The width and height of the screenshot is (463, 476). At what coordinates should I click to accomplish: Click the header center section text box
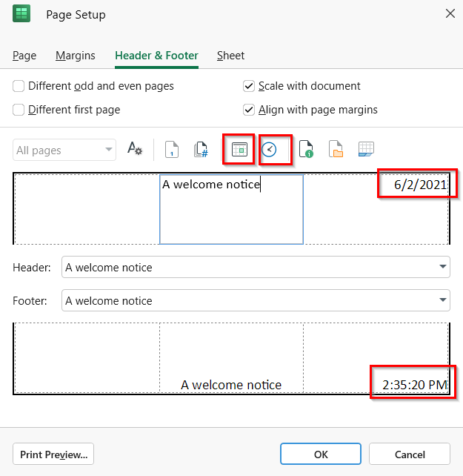point(231,210)
